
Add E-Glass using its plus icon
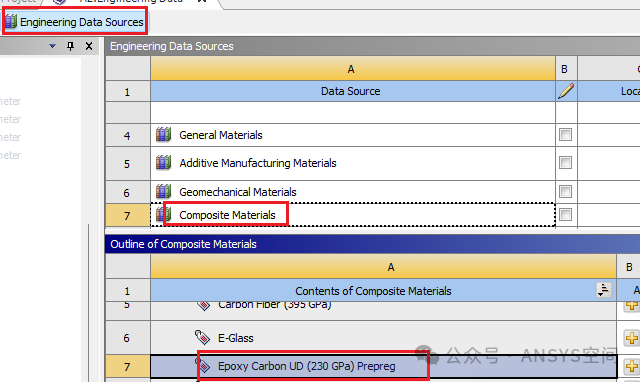pyautogui.click(x=631, y=338)
